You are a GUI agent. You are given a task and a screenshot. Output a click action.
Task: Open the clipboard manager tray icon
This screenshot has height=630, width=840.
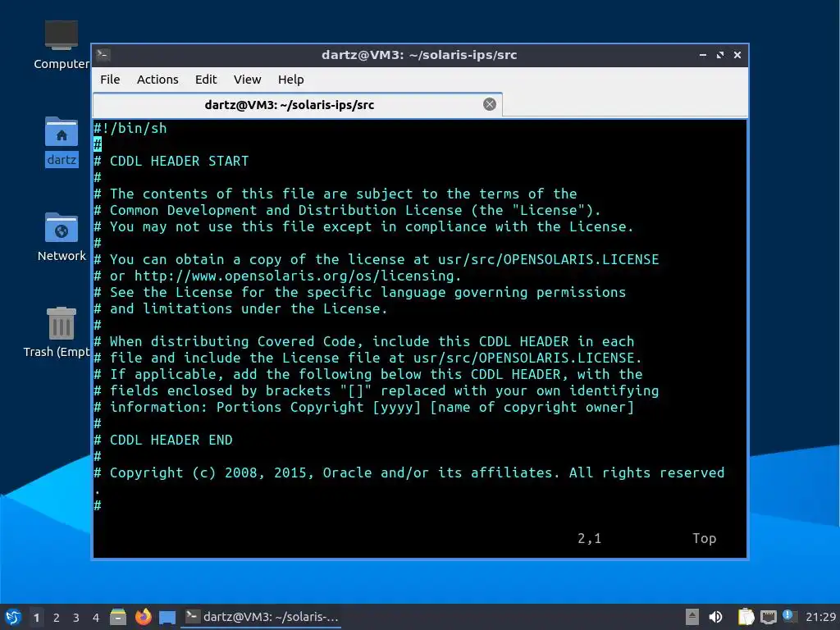(746, 617)
